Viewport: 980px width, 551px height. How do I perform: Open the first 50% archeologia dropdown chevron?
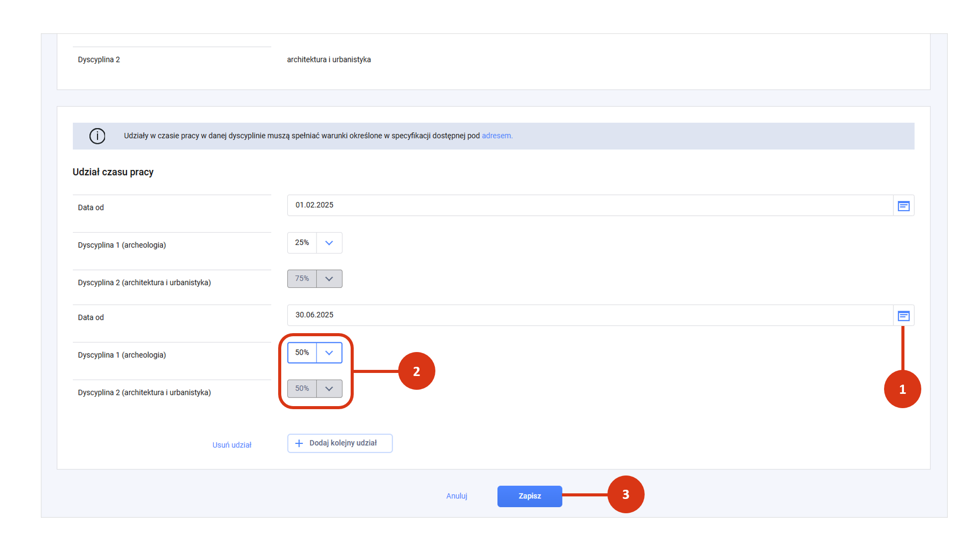pyautogui.click(x=329, y=353)
